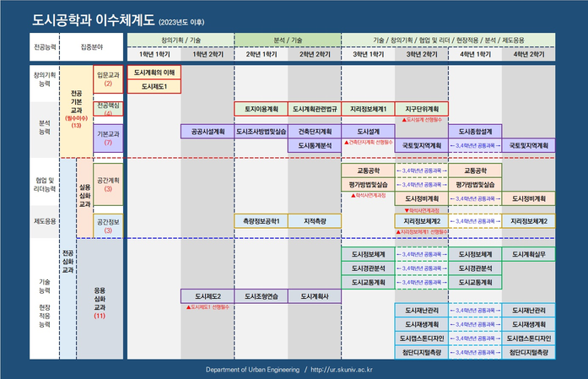The height and width of the screenshot is (379, 588).
Task: Open the 공공시설계획 course box
Action: coord(208,132)
